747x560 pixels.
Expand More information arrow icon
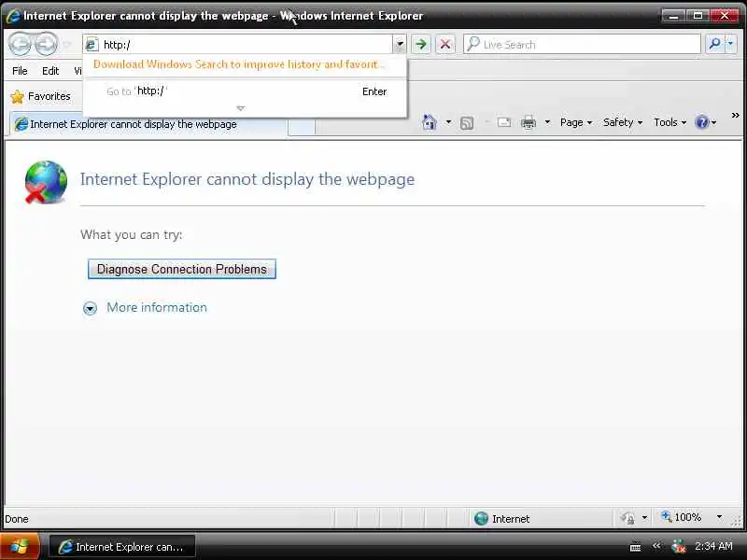pyautogui.click(x=90, y=308)
